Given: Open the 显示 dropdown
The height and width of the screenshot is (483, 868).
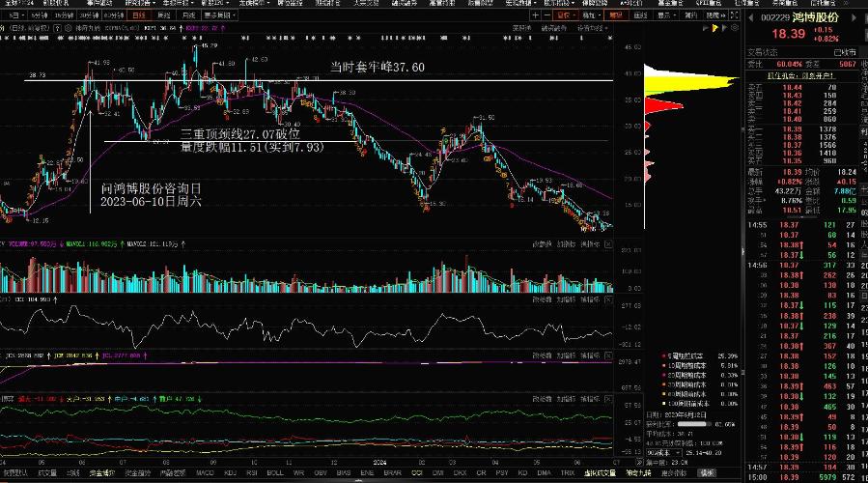Looking at the screenshot, I should pos(666,15).
